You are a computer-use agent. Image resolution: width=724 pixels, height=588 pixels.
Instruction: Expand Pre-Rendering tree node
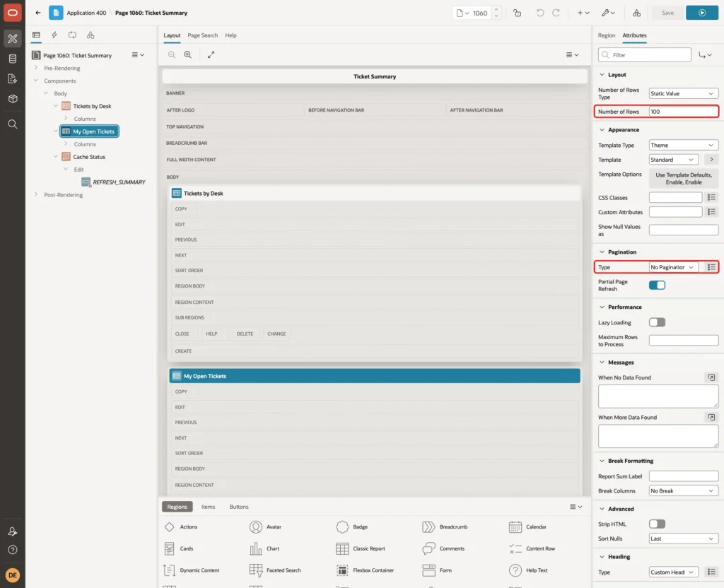36,68
